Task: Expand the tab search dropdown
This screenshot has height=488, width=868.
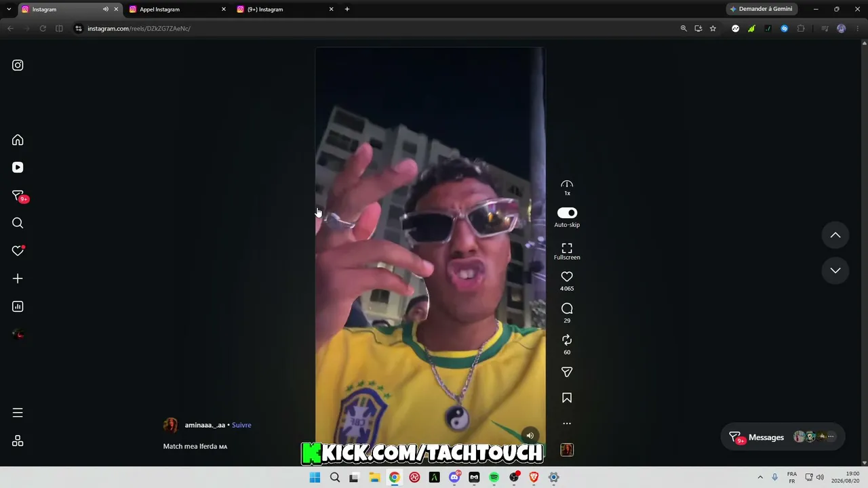Action: tap(9, 9)
